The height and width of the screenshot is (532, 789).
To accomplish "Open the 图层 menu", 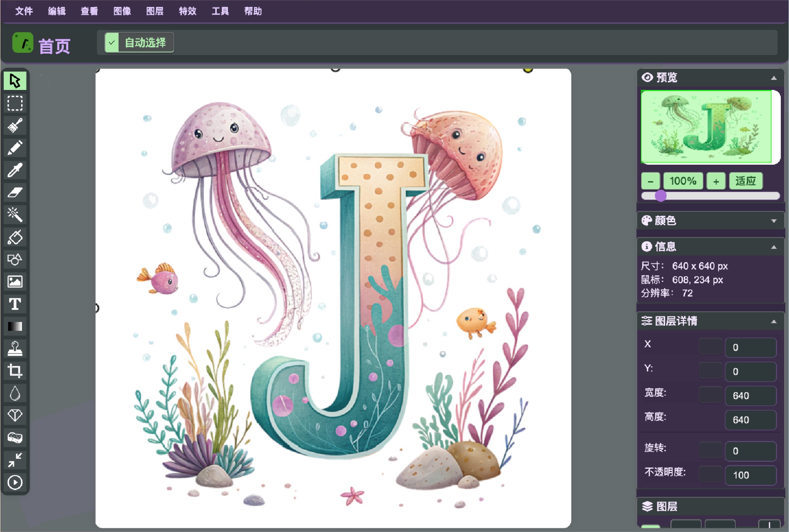I will [155, 11].
